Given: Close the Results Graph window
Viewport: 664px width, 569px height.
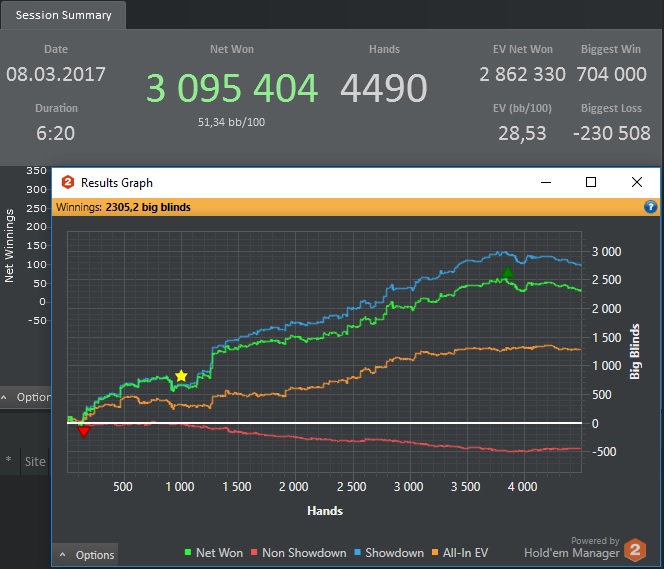Looking at the screenshot, I should click(x=636, y=182).
